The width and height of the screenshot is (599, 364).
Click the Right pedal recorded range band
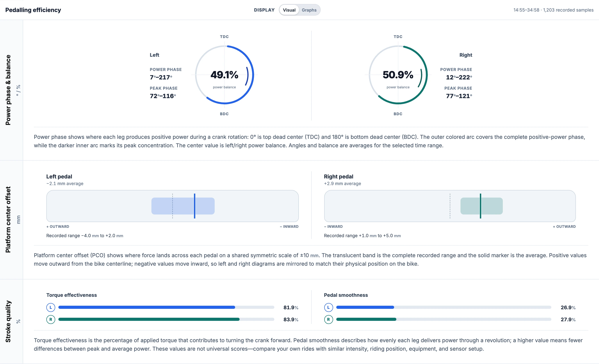(x=482, y=206)
